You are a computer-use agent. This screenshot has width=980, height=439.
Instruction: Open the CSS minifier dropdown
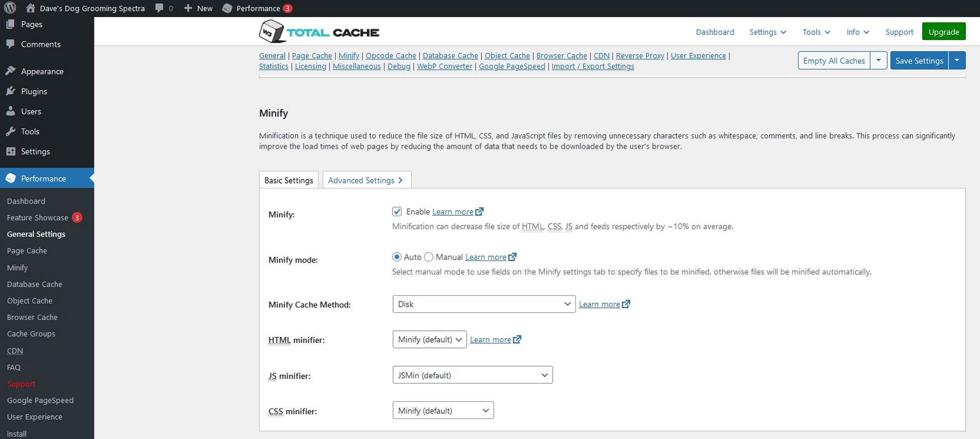443,410
